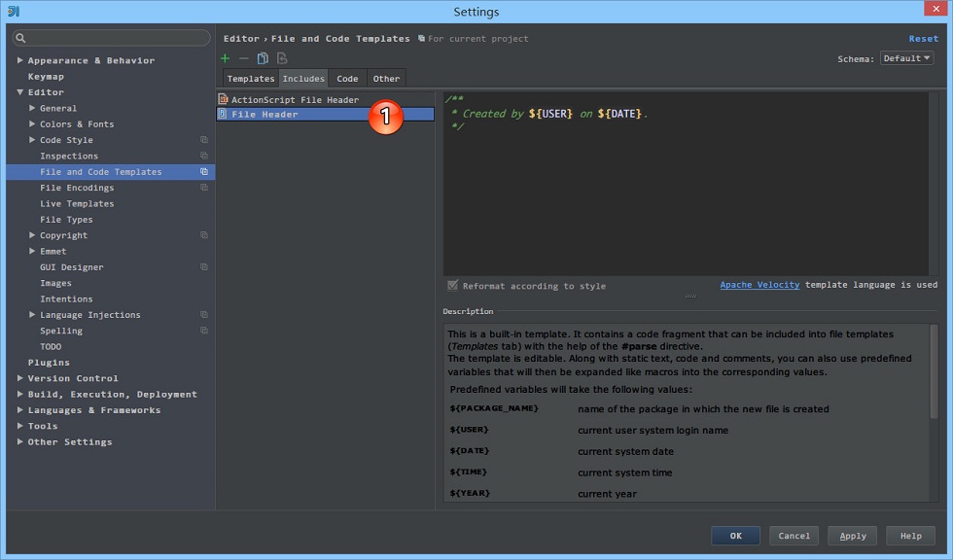
Task: Click the Apply button
Action: (852, 536)
